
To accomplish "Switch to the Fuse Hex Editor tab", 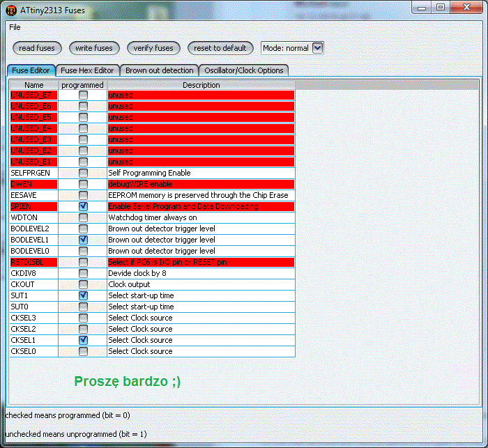I will tap(87, 70).
